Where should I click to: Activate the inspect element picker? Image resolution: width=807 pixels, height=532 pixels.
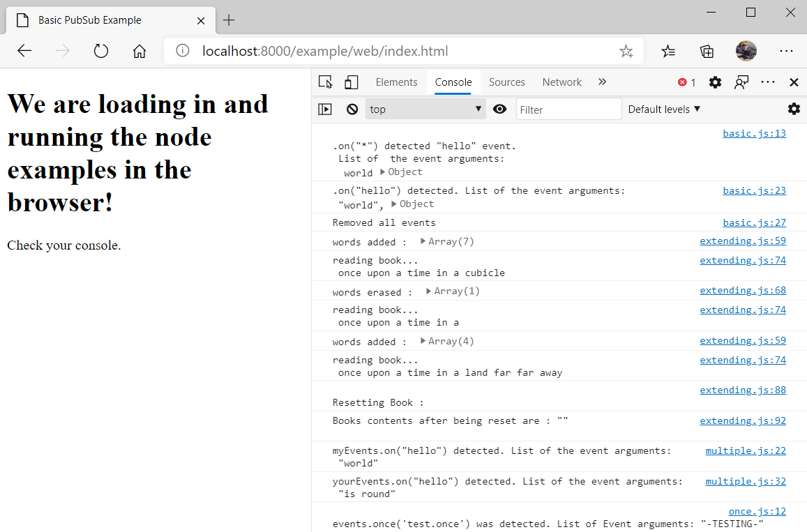click(325, 82)
